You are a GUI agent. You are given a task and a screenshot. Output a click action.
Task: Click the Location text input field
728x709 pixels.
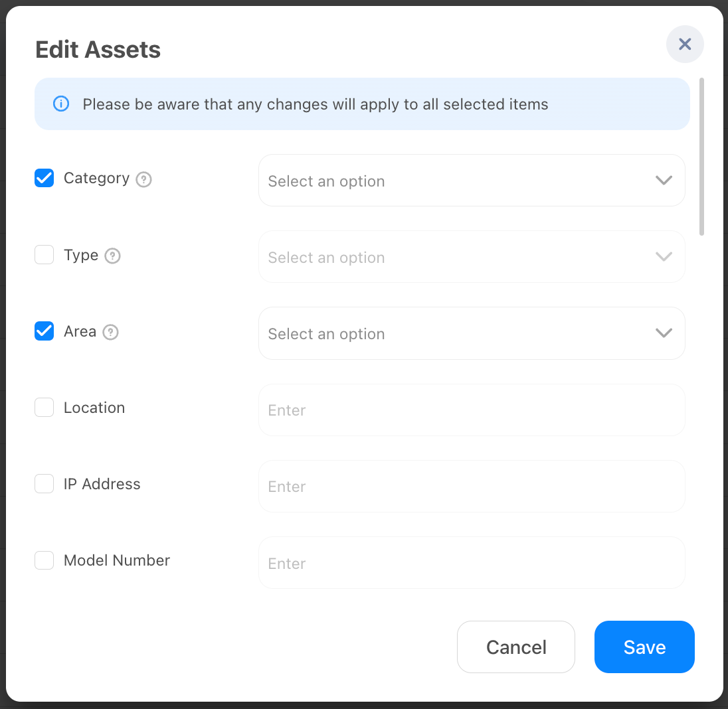point(472,410)
